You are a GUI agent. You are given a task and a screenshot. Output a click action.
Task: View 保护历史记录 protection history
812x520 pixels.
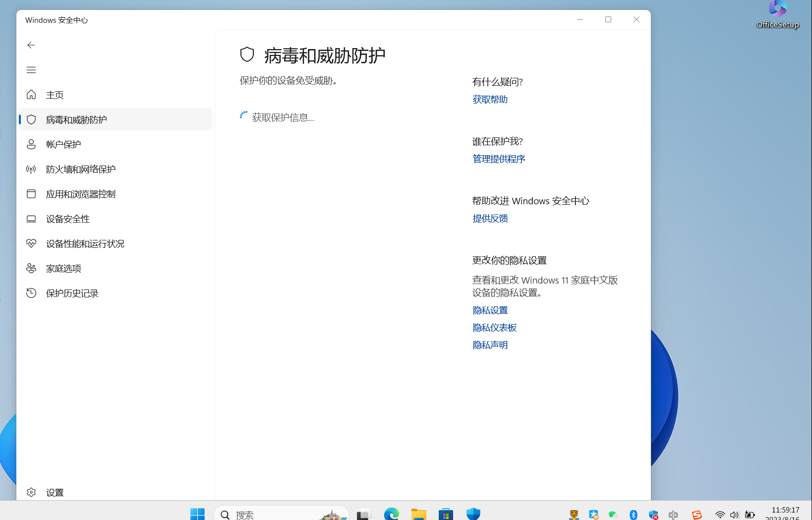pyautogui.click(x=72, y=293)
